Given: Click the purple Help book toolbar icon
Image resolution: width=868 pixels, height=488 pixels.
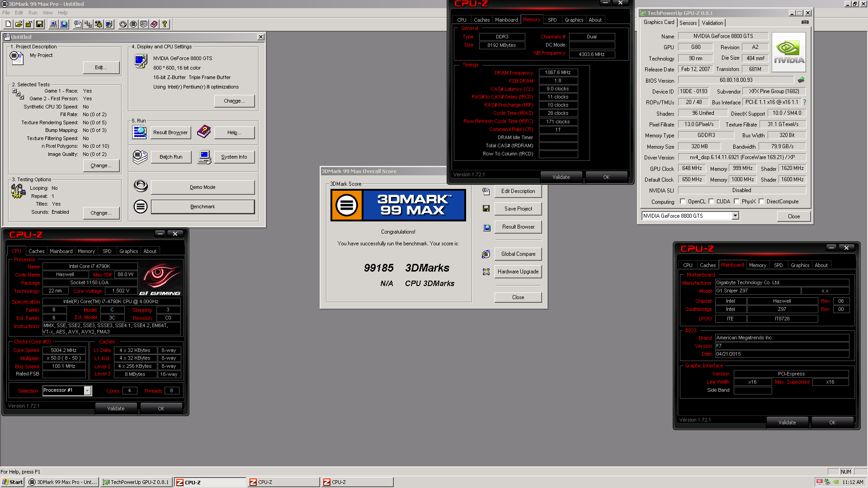Looking at the screenshot, I should click(x=154, y=24).
